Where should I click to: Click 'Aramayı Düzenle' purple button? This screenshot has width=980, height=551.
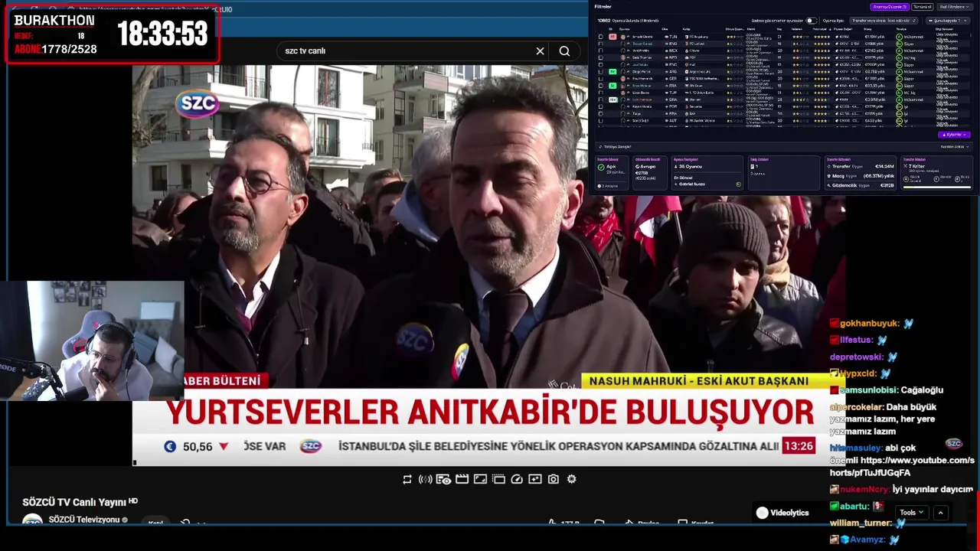890,7
